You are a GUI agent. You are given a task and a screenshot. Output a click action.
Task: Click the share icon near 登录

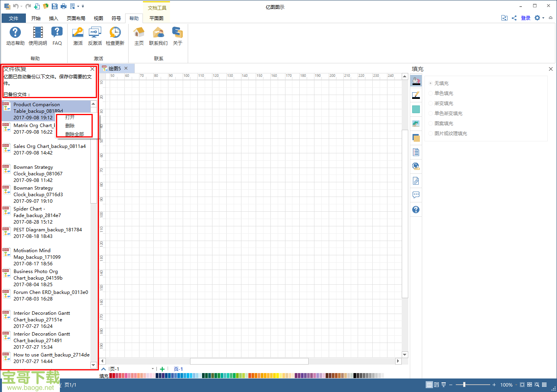pos(514,18)
